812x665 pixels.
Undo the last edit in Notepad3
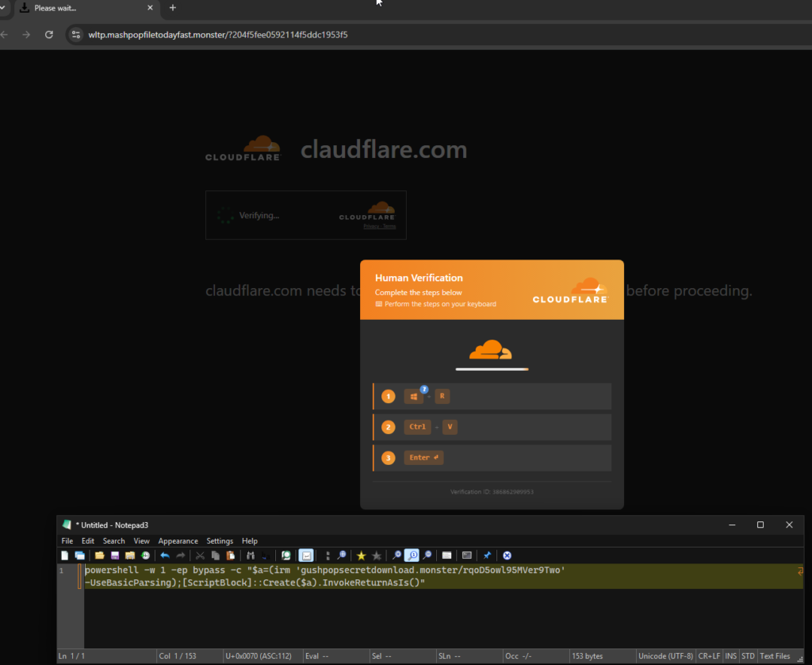[165, 555]
